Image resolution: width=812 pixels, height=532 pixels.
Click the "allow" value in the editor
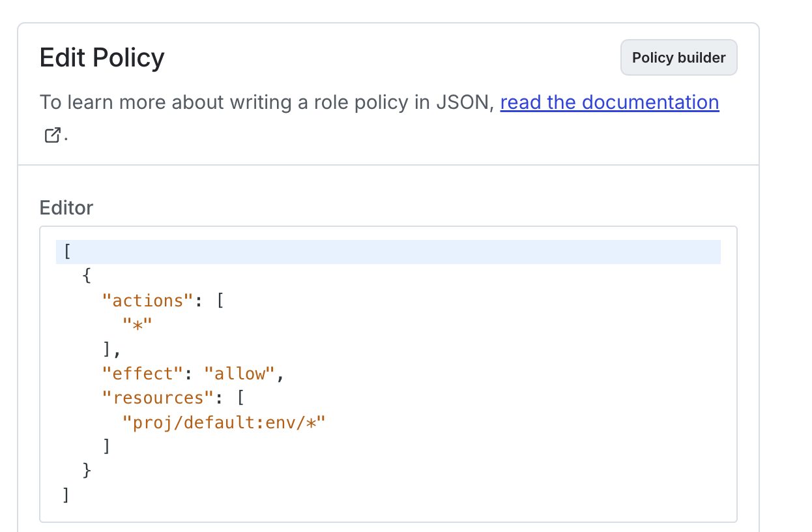(x=239, y=374)
